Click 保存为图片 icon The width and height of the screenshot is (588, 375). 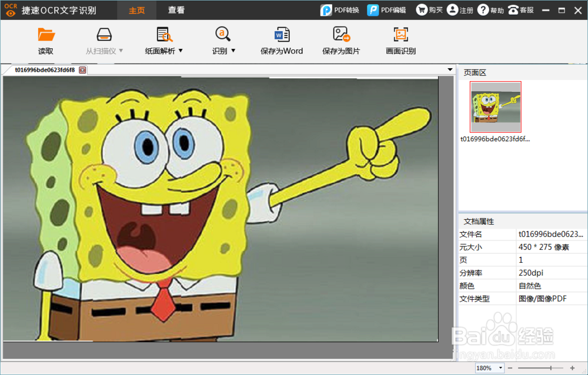click(341, 34)
